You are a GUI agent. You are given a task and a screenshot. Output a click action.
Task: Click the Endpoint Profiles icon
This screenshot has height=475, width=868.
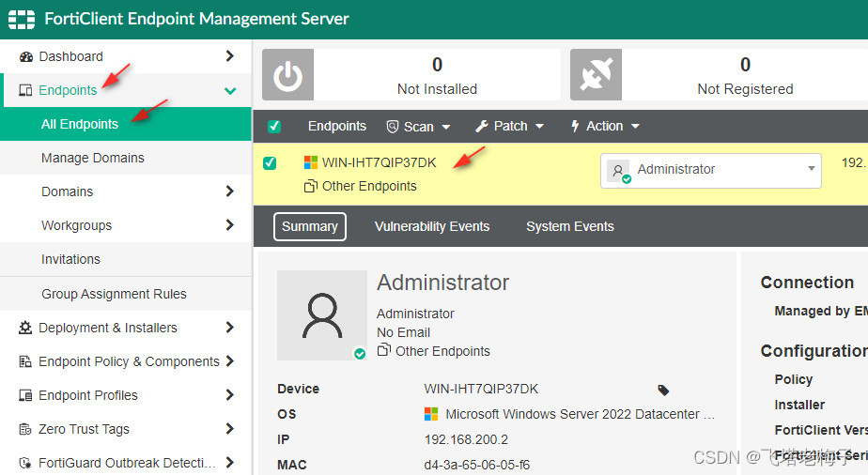25,395
